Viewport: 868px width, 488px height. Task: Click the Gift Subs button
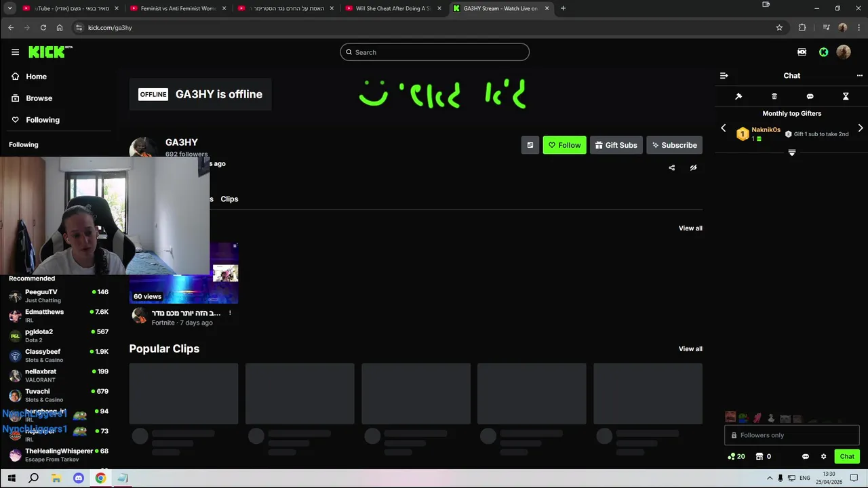point(616,145)
